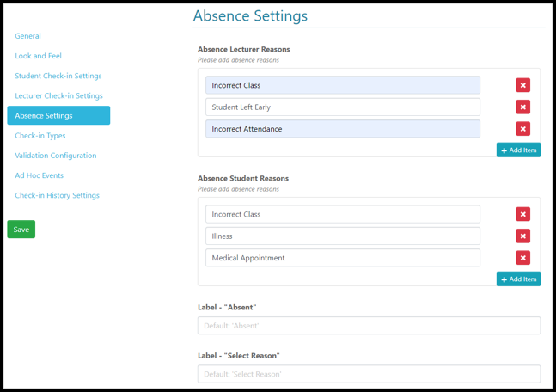Navigate to Lecturer Check-in Settings
This screenshot has height=392, width=556.
coord(58,95)
